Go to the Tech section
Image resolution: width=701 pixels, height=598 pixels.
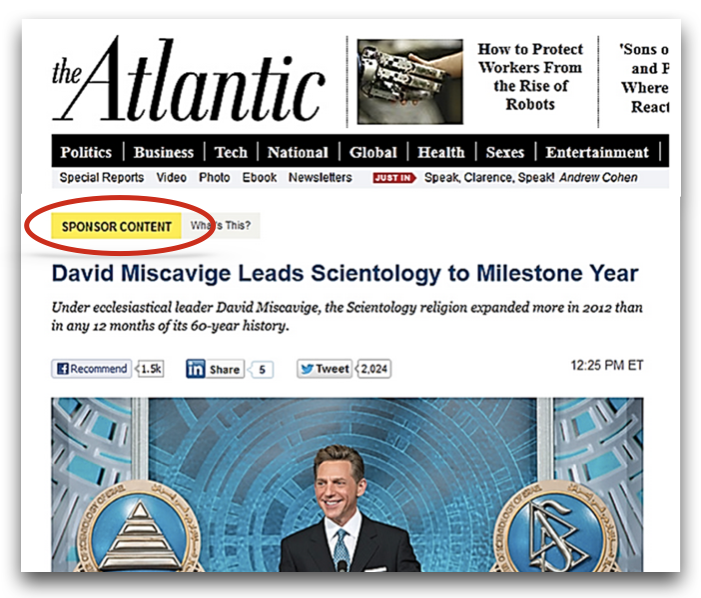[x=231, y=152]
